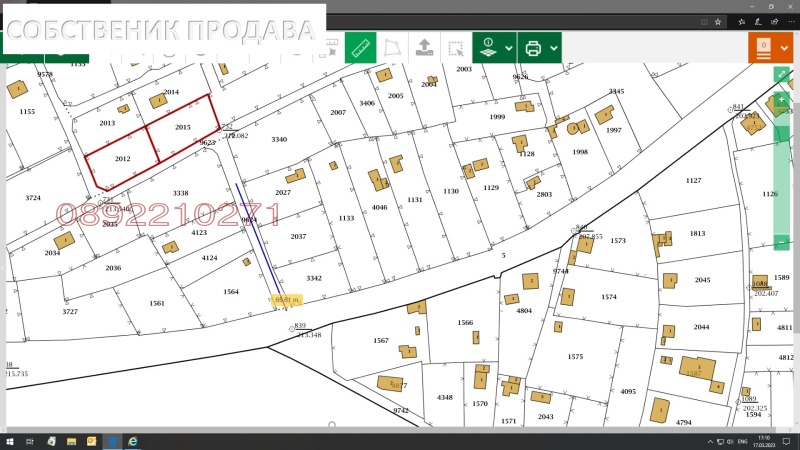Click parcel 3338 on the map
The image size is (800, 450).
coord(180,193)
